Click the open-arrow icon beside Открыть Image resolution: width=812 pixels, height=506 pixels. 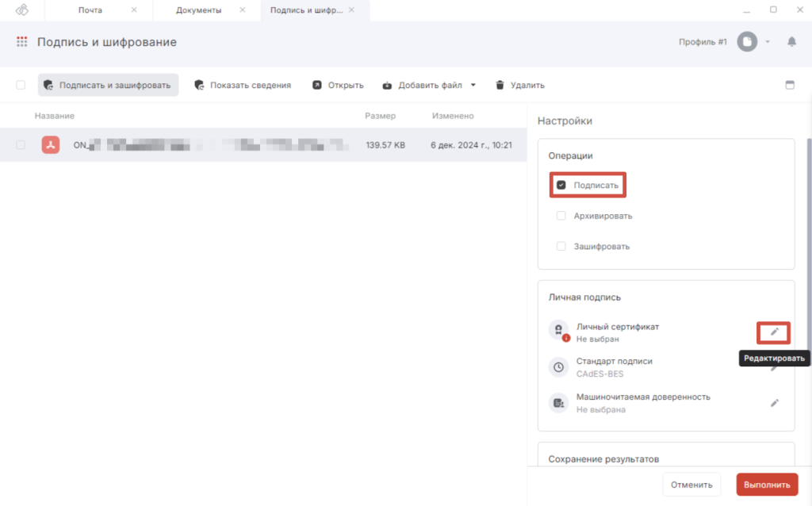click(317, 85)
